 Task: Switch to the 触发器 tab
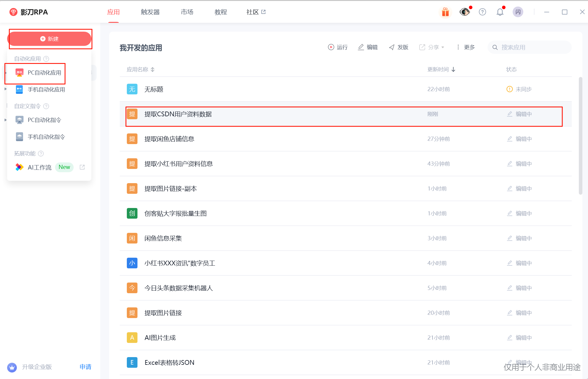tap(150, 12)
